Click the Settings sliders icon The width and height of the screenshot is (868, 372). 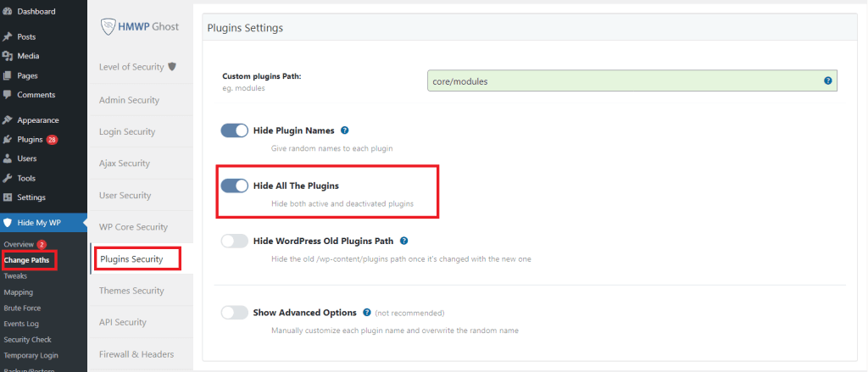coord(7,197)
